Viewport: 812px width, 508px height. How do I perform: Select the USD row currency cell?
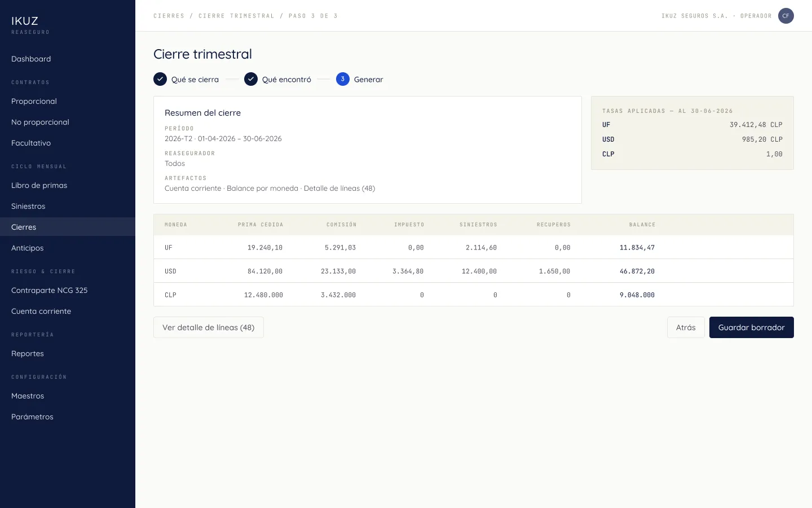click(x=170, y=271)
